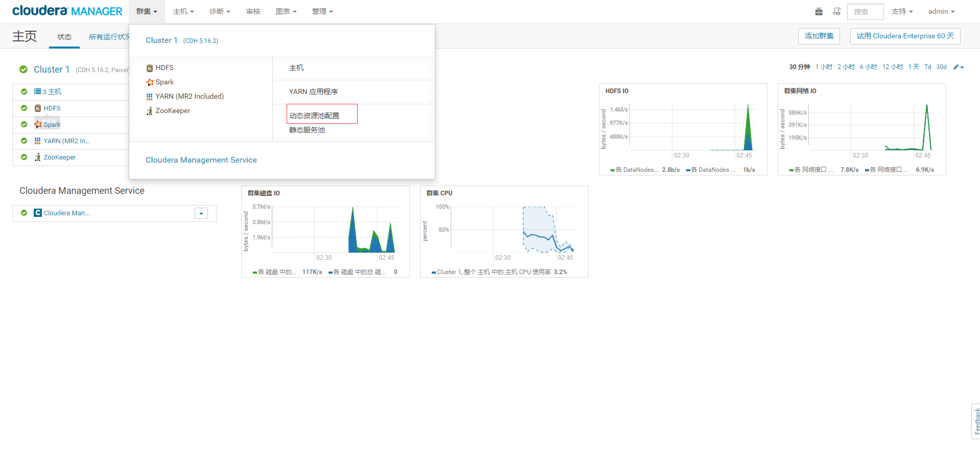Select 静态服务池 menu entry
Screen dimensions: 980x471
pos(307,130)
